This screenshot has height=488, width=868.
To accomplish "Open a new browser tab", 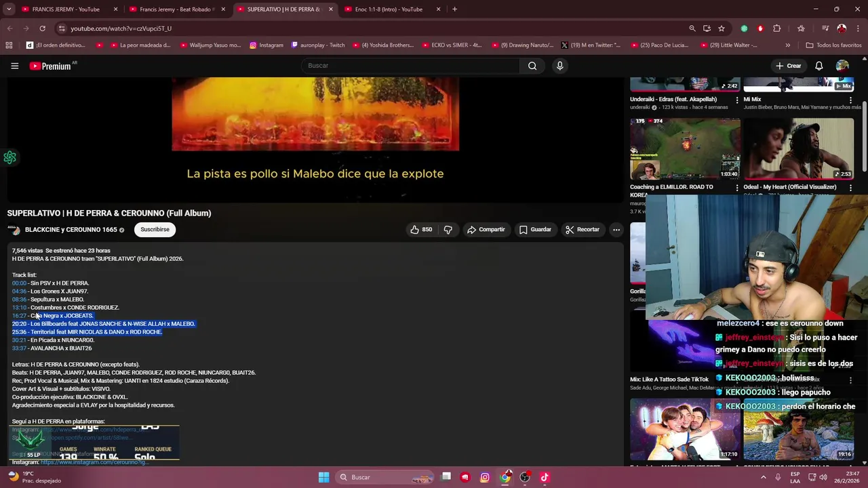I will point(454,9).
